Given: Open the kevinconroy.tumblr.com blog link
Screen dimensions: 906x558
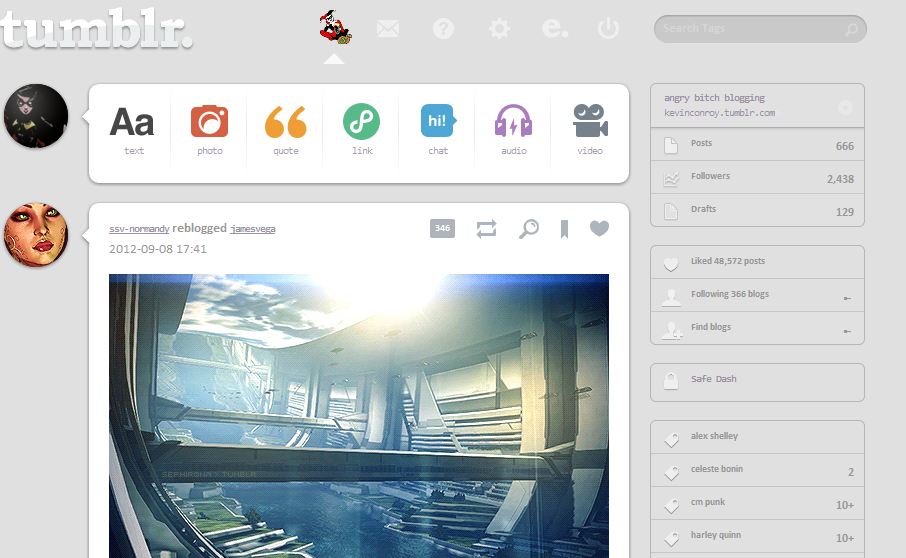Looking at the screenshot, I should [x=719, y=113].
